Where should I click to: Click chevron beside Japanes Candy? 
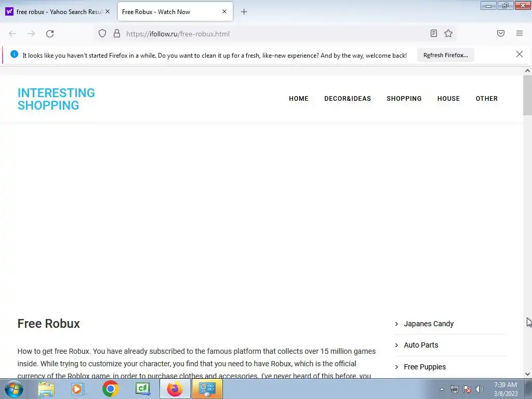coord(396,324)
